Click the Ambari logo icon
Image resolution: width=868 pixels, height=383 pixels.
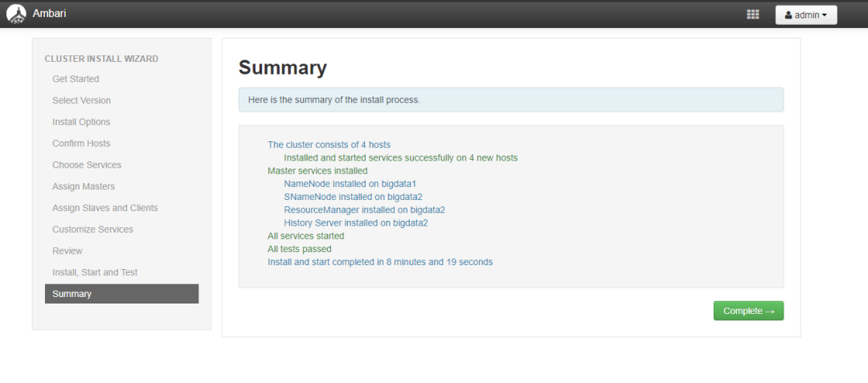tap(16, 14)
